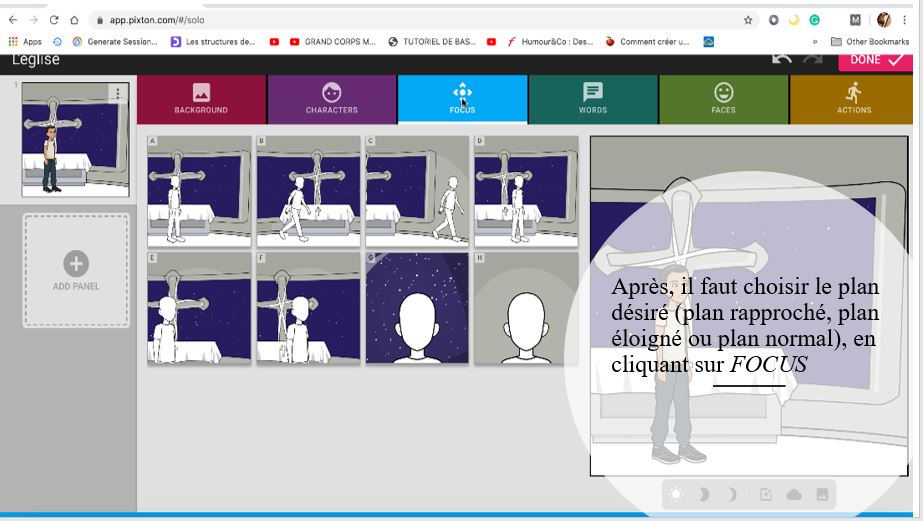
Task: Pick focus layout C with character at right
Action: [x=416, y=191]
